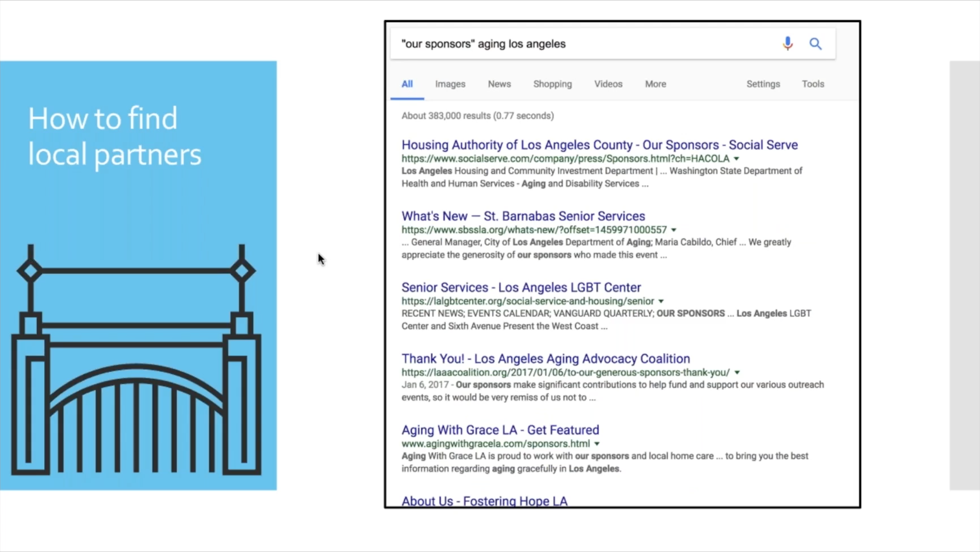The image size is (980, 552).
Task: Switch to the Images tab
Action: click(x=450, y=84)
